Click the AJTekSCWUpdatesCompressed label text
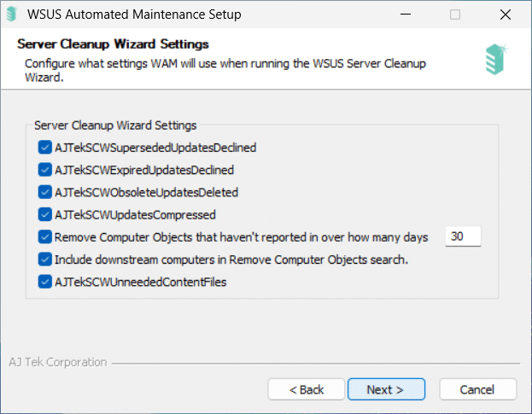Image resolution: width=532 pixels, height=414 pixels. 135,215
